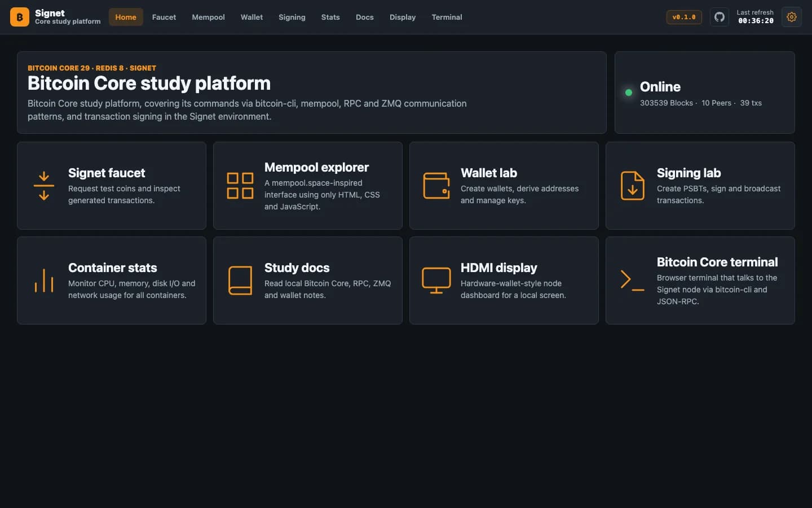This screenshot has height=508, width=812.
Task: Open the Bitcoin Core terminal card title
Action: [x=717, y=262]
